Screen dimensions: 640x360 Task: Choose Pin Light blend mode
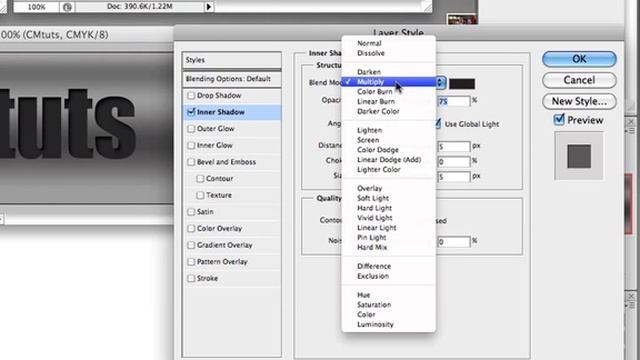coord(389,237)
